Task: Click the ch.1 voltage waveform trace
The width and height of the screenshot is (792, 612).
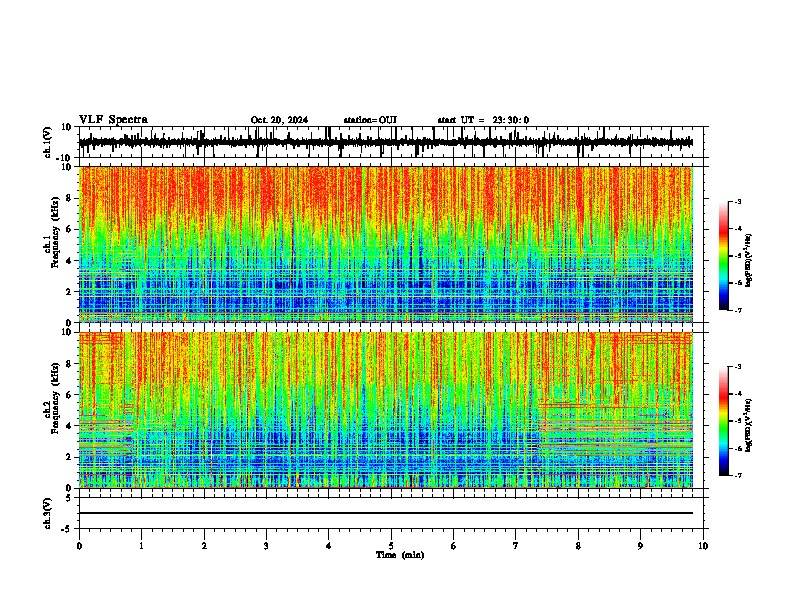Action: click(386, 142)
